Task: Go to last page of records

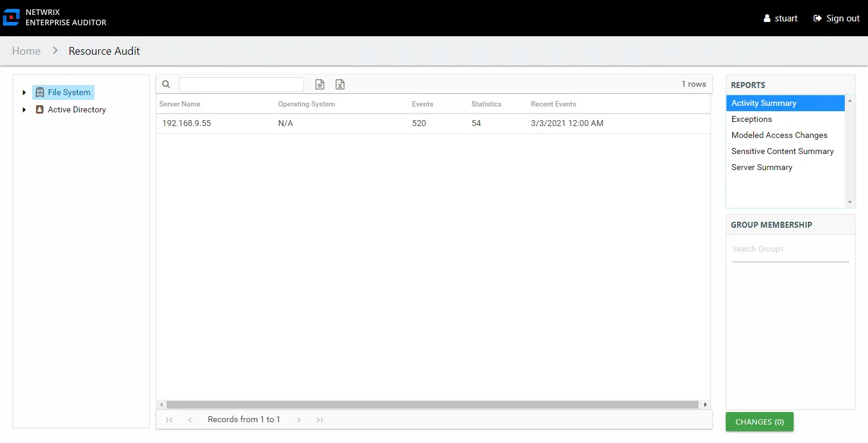Action: click(x=319, y=420)
